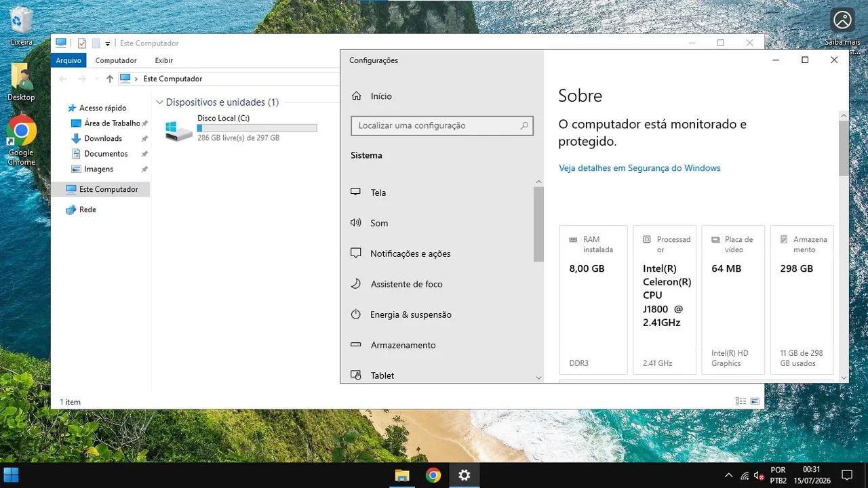Expand the quick access toolbar dropdown arrow

coord(107,43)
